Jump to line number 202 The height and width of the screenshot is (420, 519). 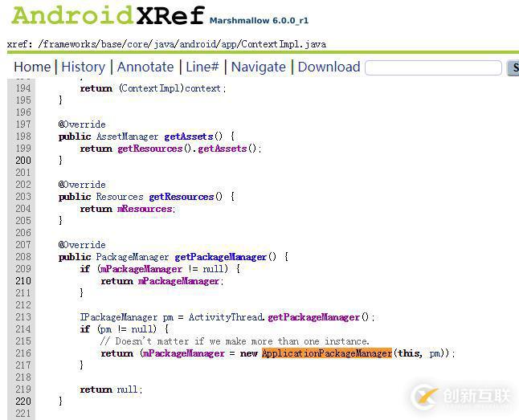click(23, 185)
